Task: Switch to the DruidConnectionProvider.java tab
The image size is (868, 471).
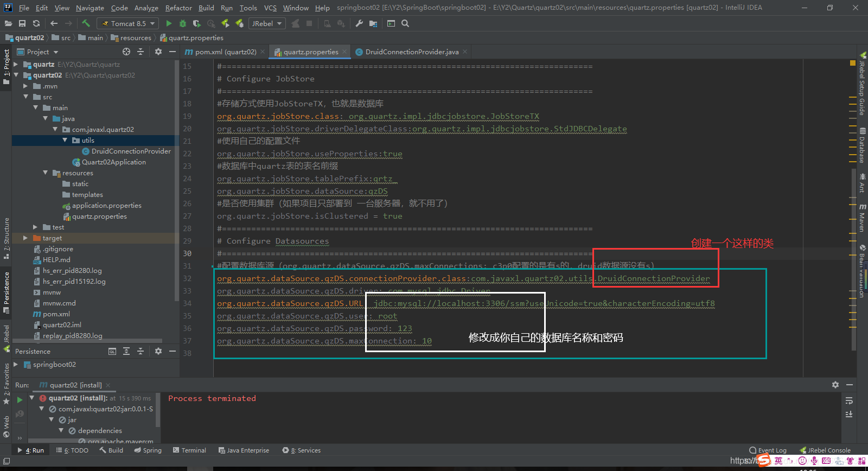Action: tap(412, 52)
